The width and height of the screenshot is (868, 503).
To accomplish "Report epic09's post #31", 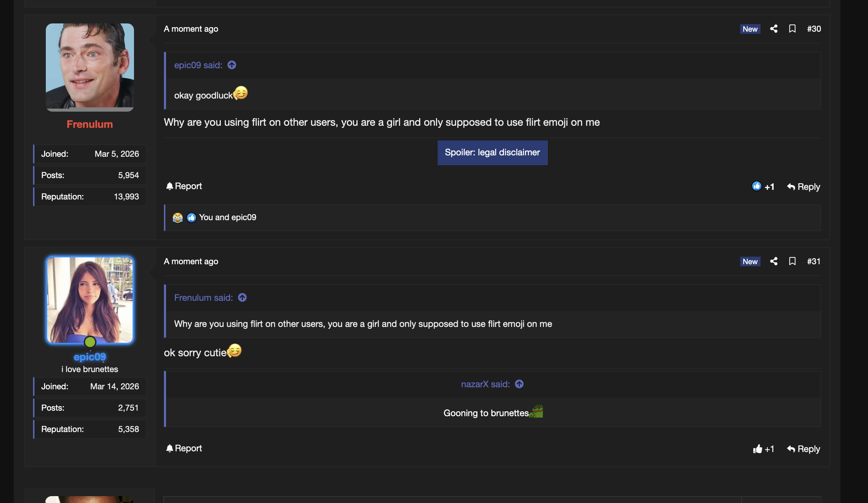I will pos(184,448).
